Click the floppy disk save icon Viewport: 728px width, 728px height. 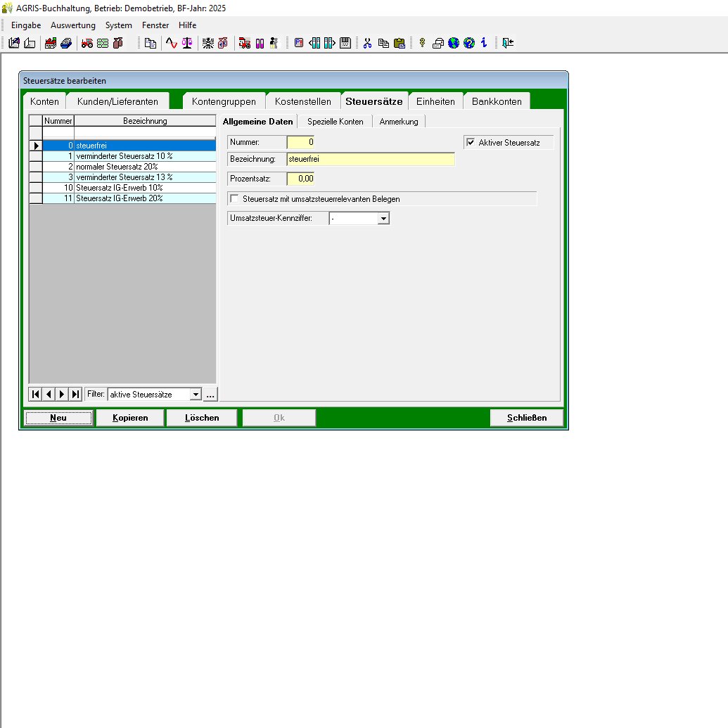click(345, 43)
